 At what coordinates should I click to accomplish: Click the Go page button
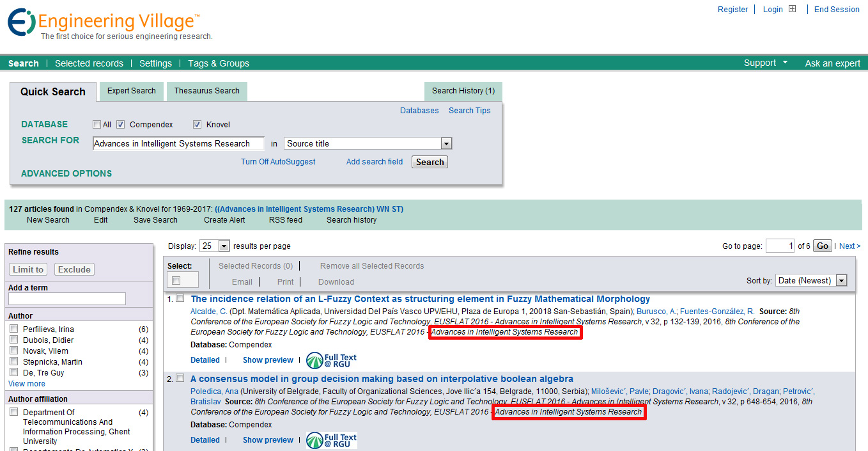click(x=823, y=246)
